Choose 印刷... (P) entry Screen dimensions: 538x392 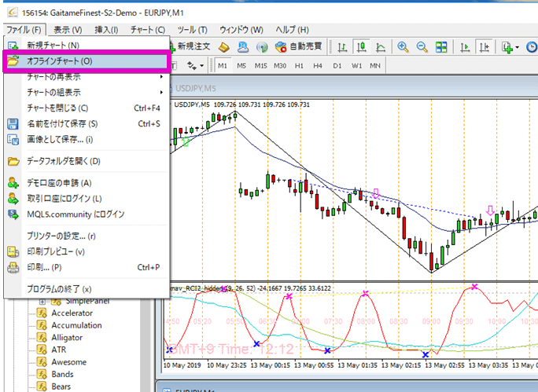(x=87, y=267)
